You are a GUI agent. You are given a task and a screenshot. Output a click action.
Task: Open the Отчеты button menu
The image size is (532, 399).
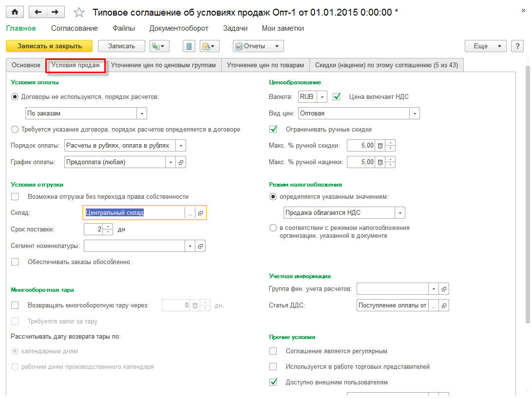pos(258,46)
